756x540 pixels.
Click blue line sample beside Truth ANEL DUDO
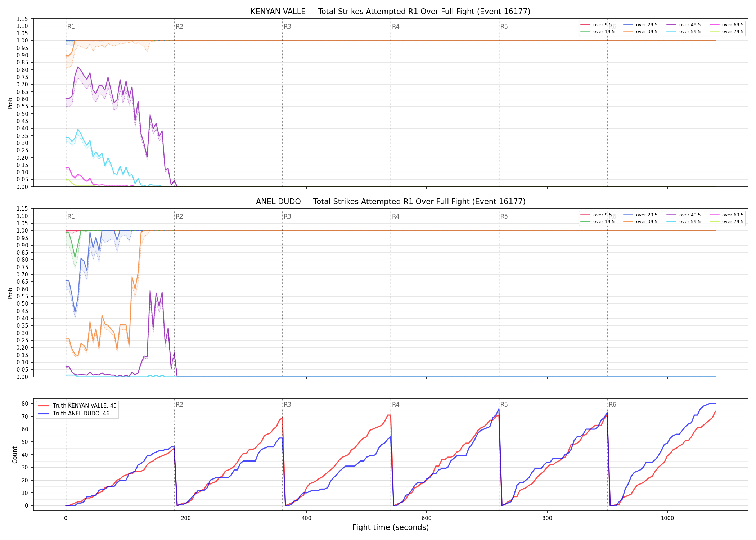44,414
